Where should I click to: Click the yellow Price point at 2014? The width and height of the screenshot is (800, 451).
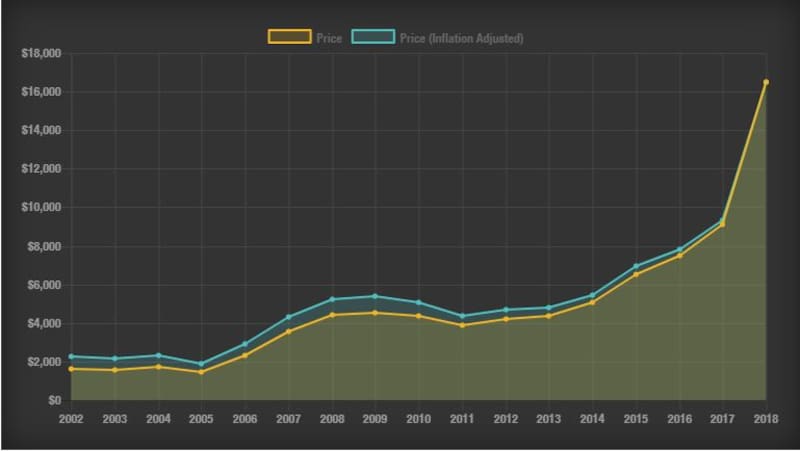point(592,302)
